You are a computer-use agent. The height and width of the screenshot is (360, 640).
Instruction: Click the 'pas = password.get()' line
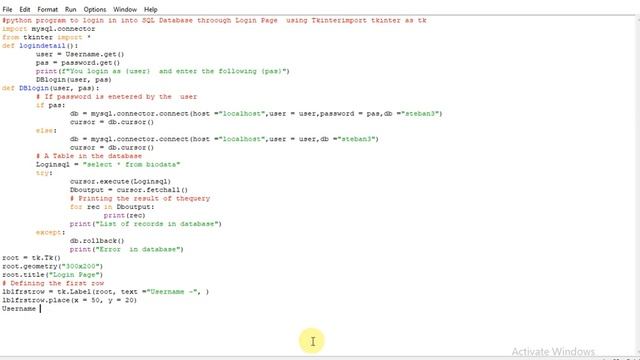[x=78, y=62]
